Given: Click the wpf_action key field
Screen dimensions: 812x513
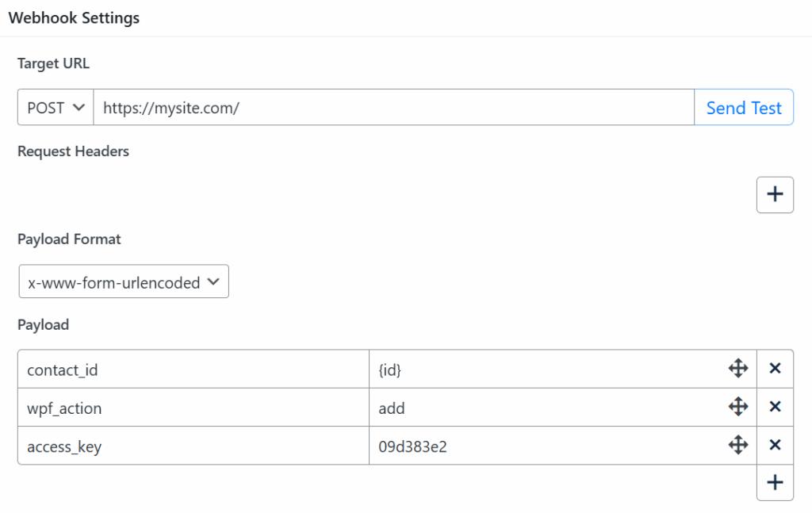Looking at the screenshot, I should pos(190,407).
